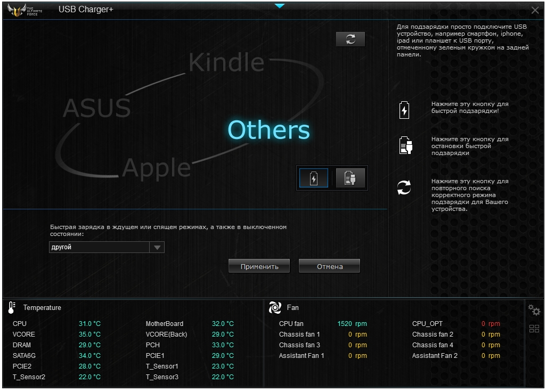Open monitoring settings gear icon
Image resolution: width=546 pixels, height=392 pixels.
point(534,310)
